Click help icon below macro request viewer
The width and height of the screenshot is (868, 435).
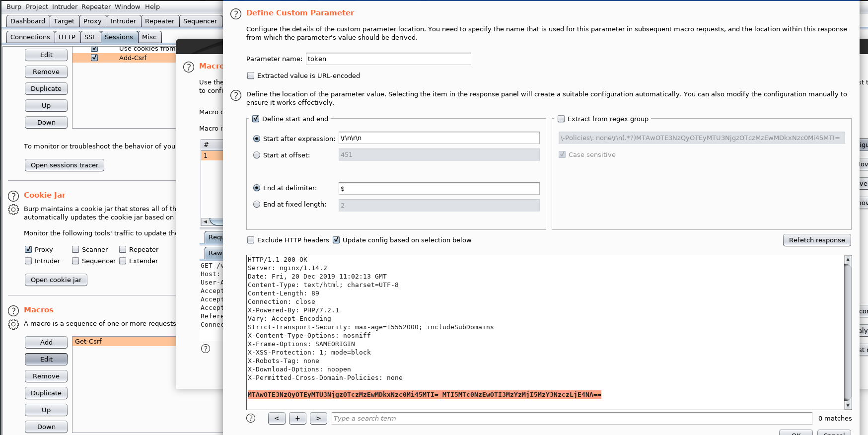(x=206, y=349)
